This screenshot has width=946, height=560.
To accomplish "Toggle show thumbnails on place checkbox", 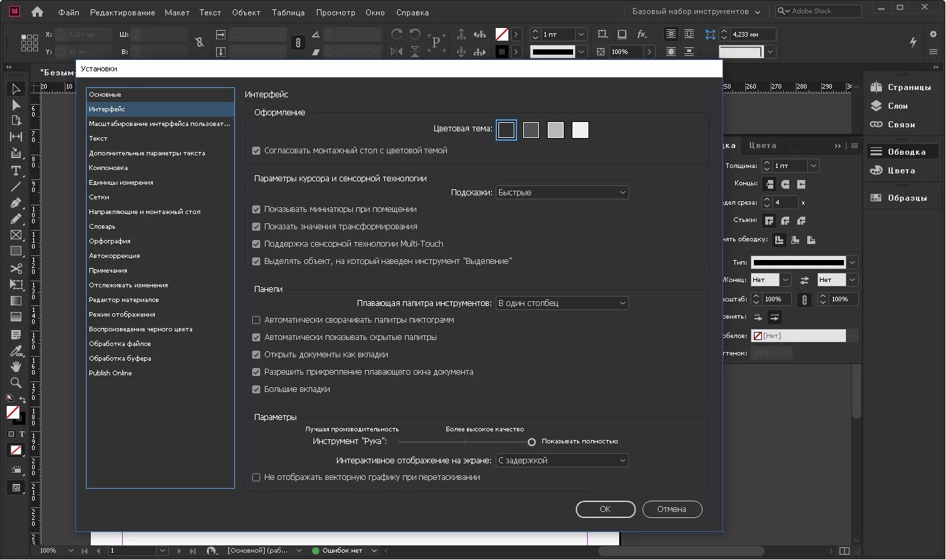I will coord(256,209).
